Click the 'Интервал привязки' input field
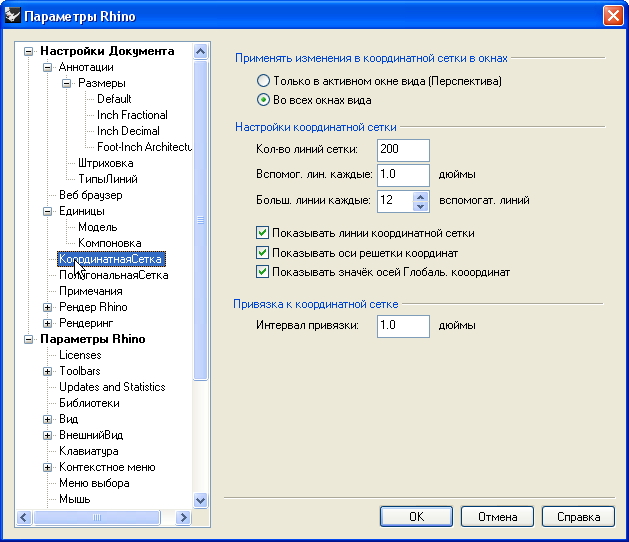This screenshot has height=542, width=629. coord(403,326)
